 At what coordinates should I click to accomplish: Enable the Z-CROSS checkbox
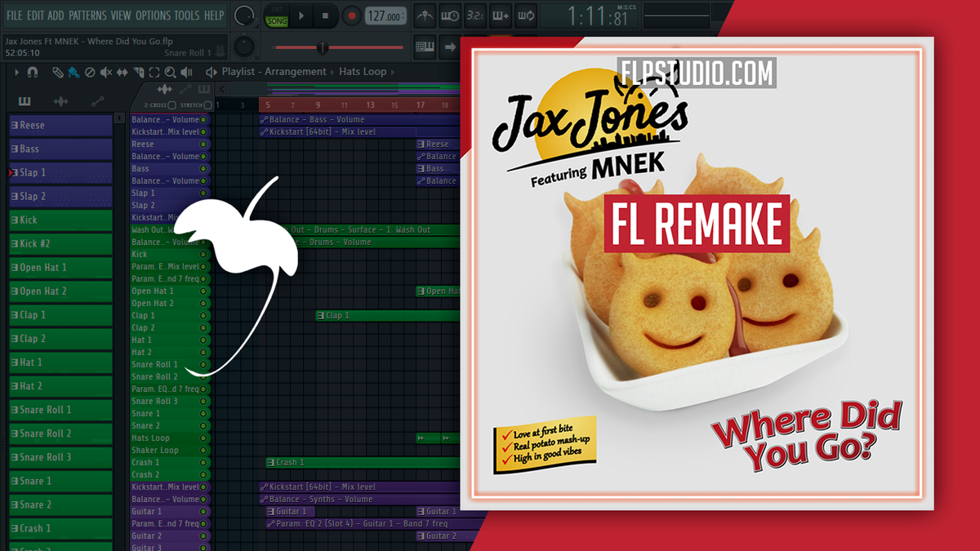(x=171, y=104)
